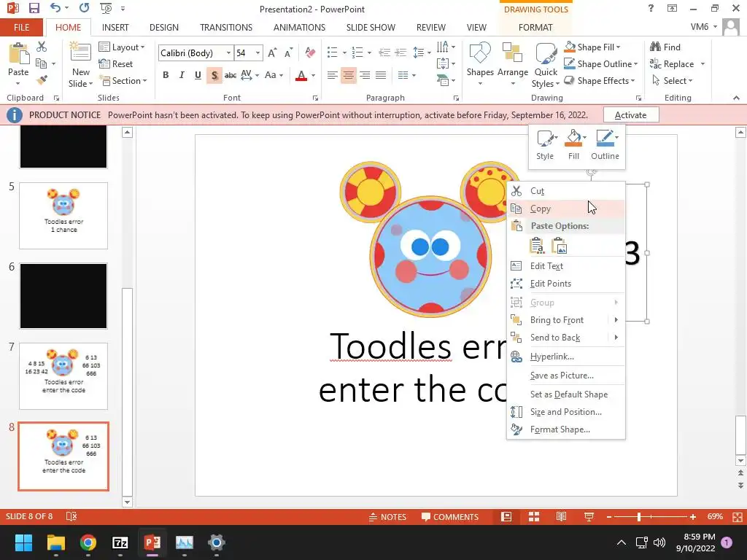
Task: Select the Format Painter brush icon
Action: [x=42, y=80]
